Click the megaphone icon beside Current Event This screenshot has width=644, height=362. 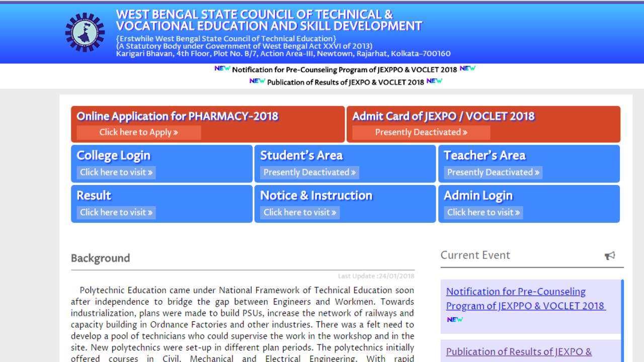tap(610, 255)
